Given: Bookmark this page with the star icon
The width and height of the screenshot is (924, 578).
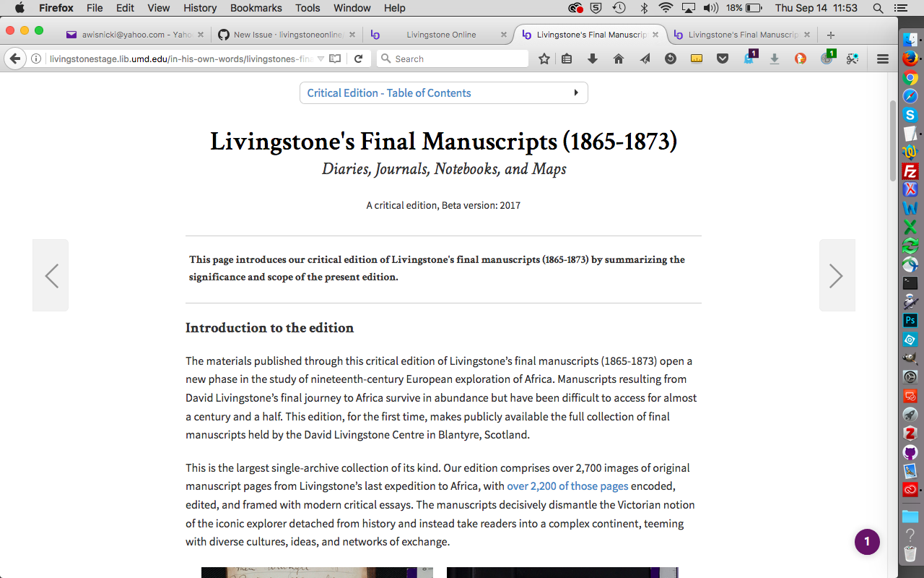Looking at the screenshot, I should click(x=544, y=59).
